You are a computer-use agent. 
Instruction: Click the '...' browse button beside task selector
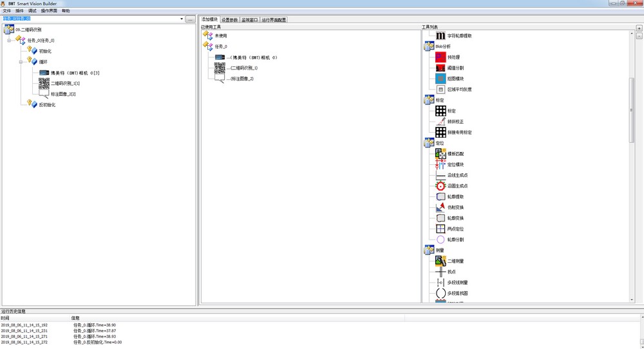(190, 19)
